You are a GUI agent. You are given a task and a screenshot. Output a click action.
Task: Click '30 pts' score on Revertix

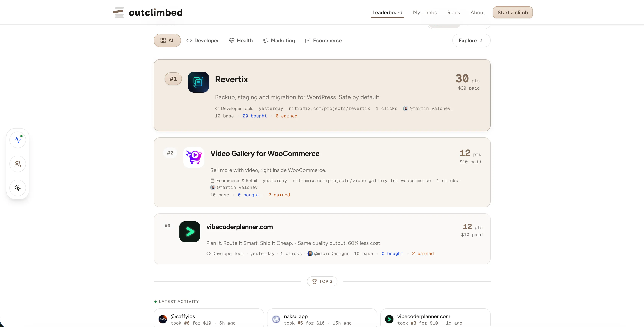[x=468, y=78]
